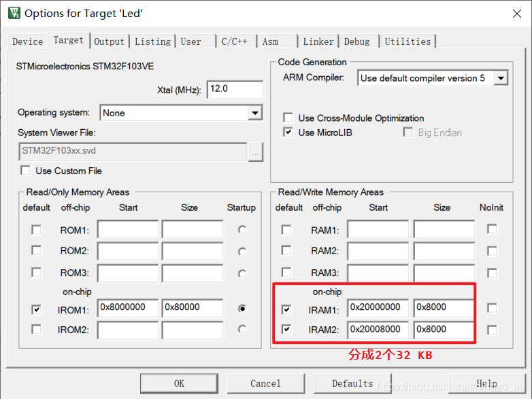Uncheck the IROM1 default checkbox

point(36,309)
